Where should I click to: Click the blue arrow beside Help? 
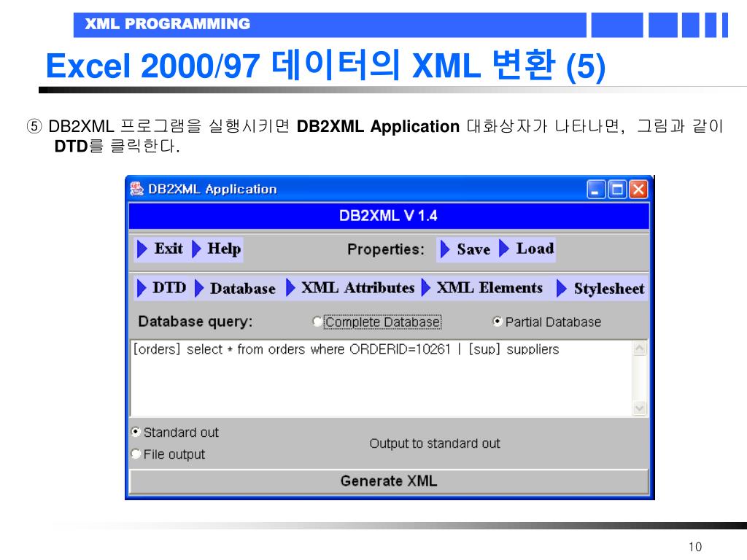[x=196, y=249]
